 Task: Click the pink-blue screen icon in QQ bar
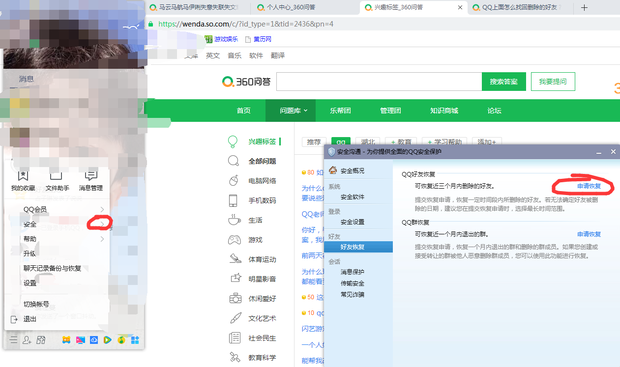click(80, 340)
